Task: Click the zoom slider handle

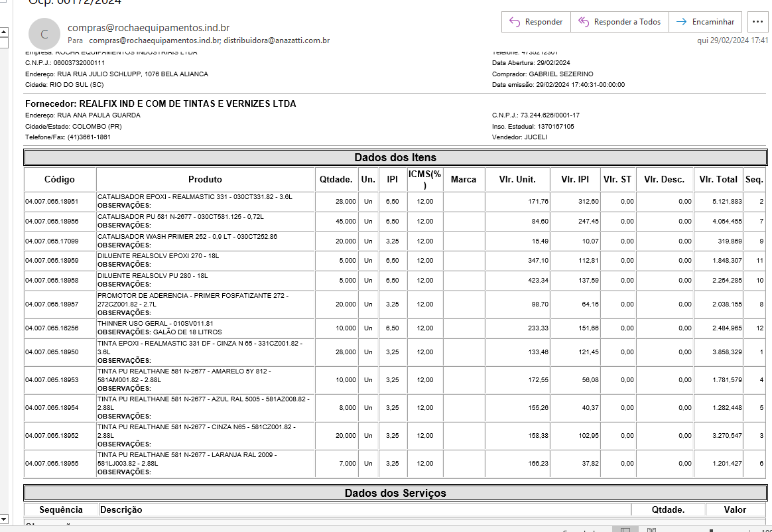Action: coord(711,530)
